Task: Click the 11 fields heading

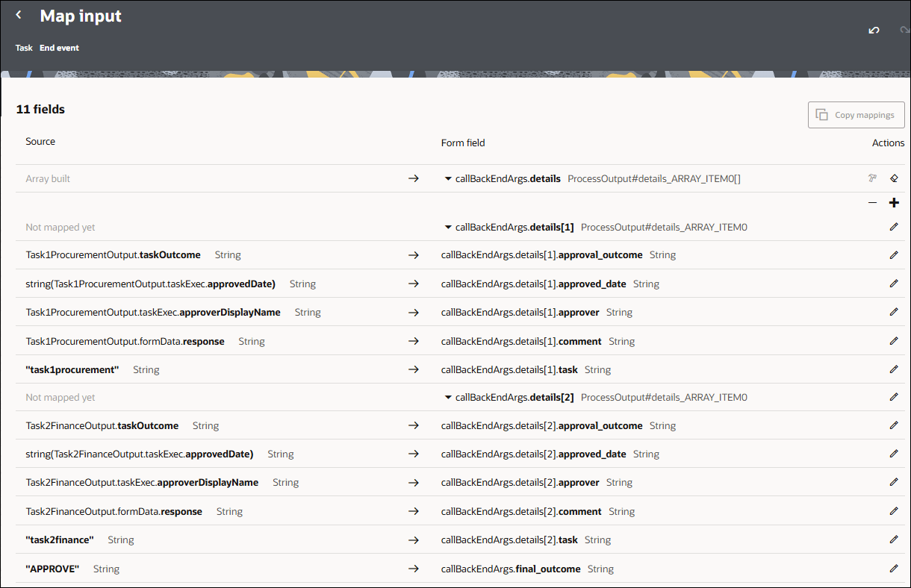Action: (40, 109)
